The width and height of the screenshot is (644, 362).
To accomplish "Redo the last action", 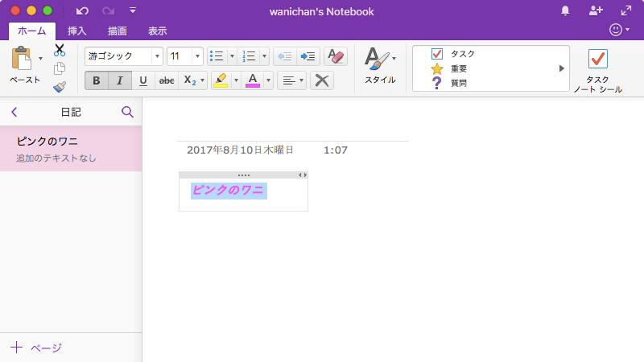I will pos(108,11).
